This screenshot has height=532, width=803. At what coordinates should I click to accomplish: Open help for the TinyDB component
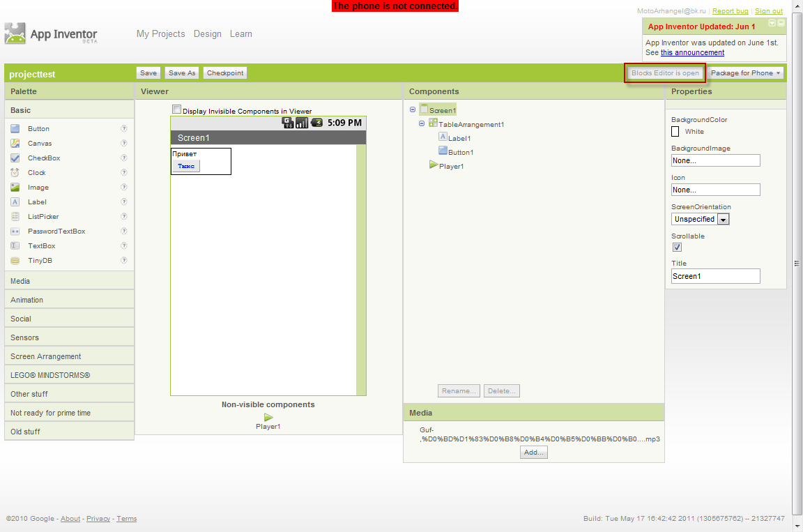124,260
